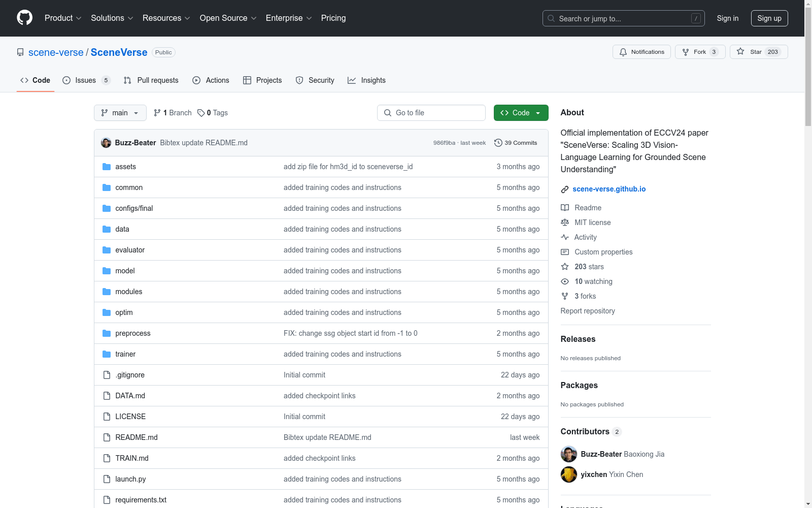812x508 pixels.
Task: Click the LICENSE file icon
Action: (x=107, y=417)
